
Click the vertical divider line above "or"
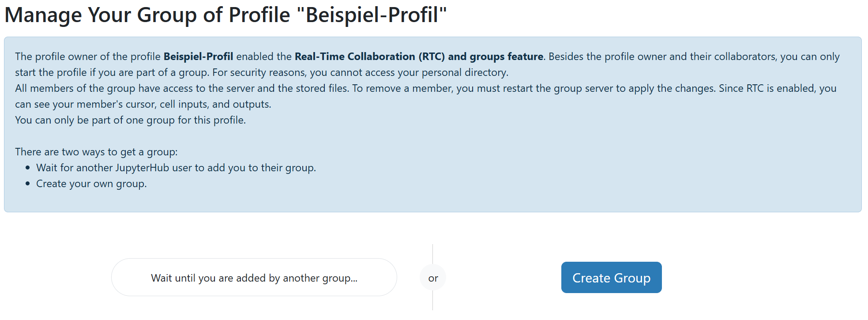point(433,254)
